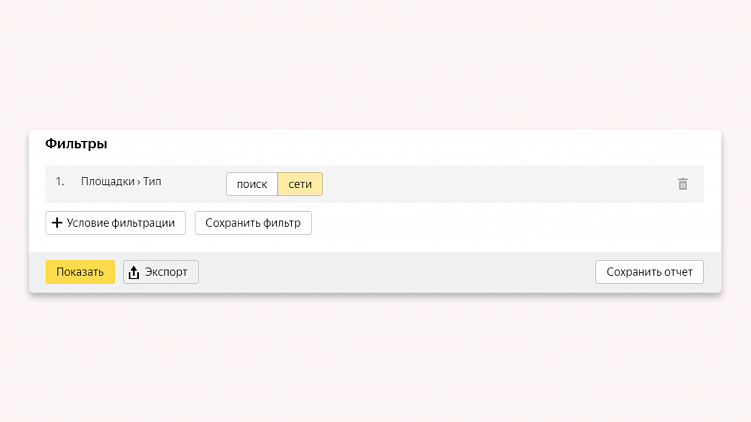The width and height of the screenshot is (751, 422).
Task: Select filter row number 1
Action: [x=60, y=182]
